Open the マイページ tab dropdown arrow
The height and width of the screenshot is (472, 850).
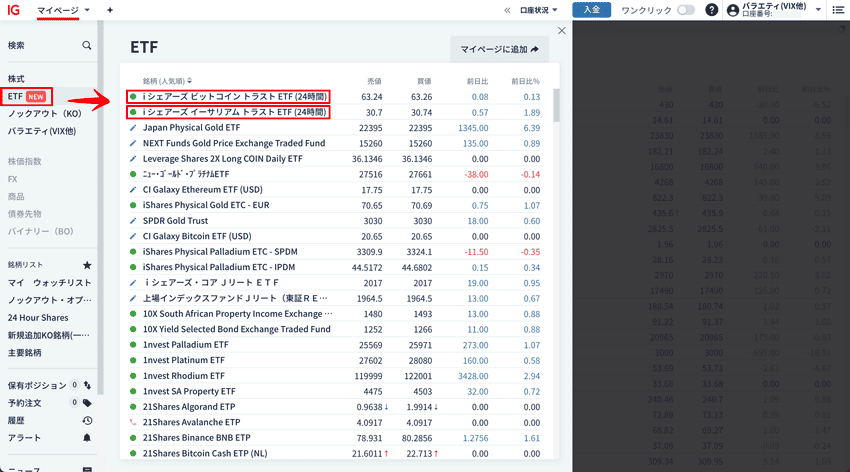click(87, 10)
